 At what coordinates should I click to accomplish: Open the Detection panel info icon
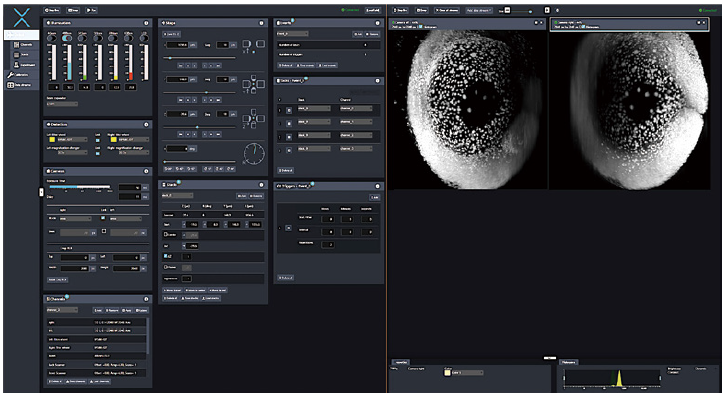[x=146, y=125]
